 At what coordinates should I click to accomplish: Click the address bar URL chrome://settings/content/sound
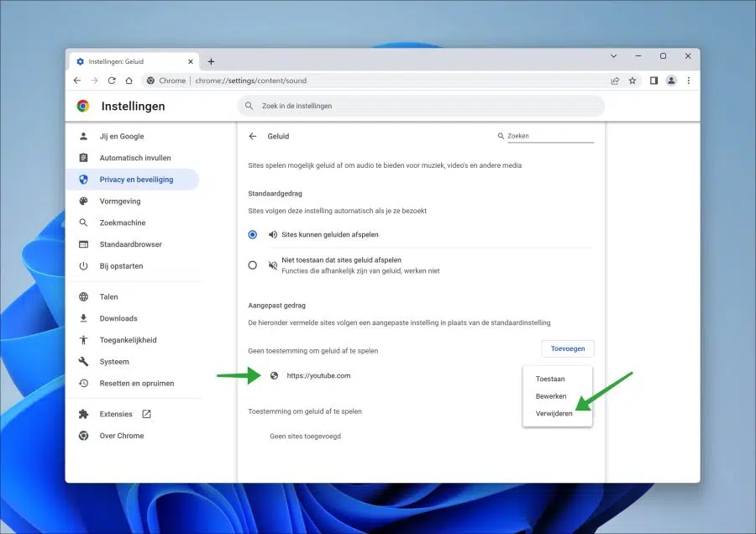pyautogui.click(x=250, y=81)
